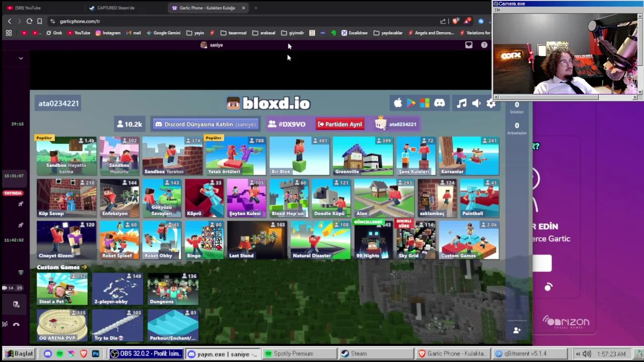Play the Sky Grid game
Image resolution: width=644 pixels, height=362 pixels.
pyautogui.click(x=416, y=240)
